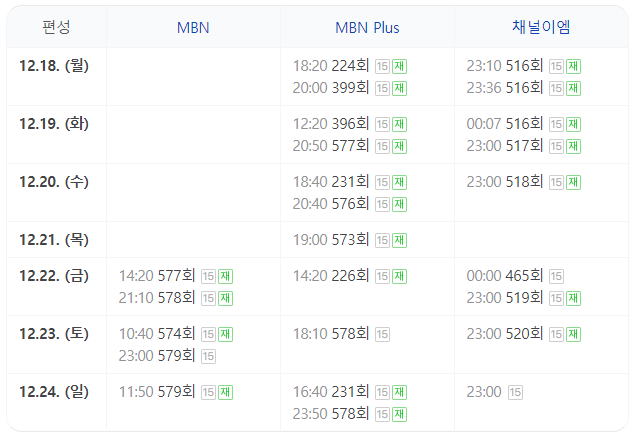Select the 12.23. (토) date row label
This screenshot has width=636, height=438.
pyautogui.click(x=54, y=334)
